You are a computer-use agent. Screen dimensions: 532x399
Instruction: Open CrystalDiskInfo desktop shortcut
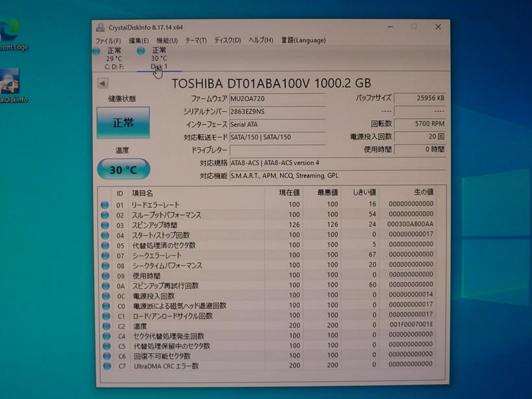pos(12,86)
